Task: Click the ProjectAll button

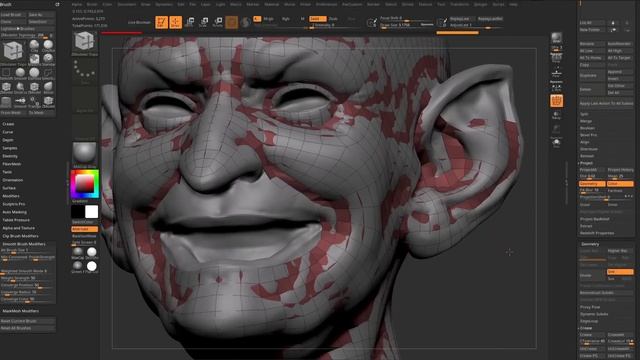Action: (x=592, y=170)
